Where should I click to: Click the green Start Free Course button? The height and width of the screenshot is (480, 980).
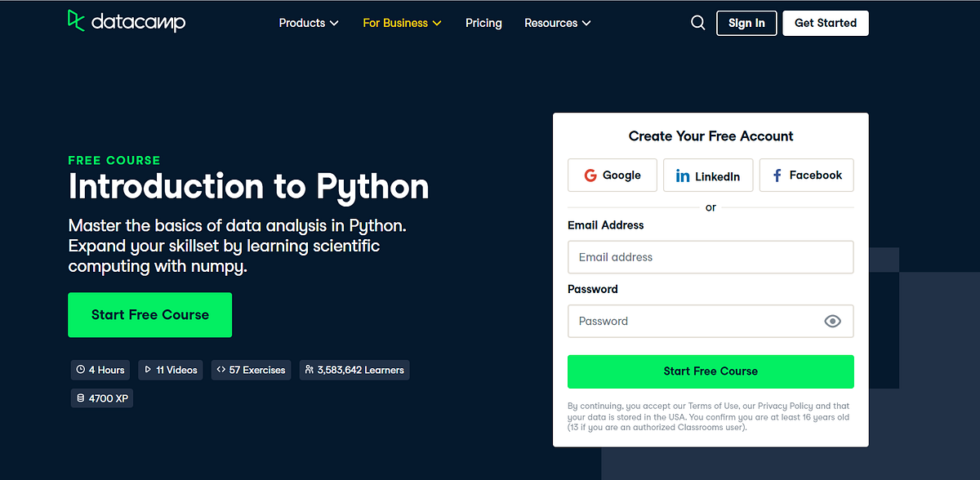coord(149,315)
